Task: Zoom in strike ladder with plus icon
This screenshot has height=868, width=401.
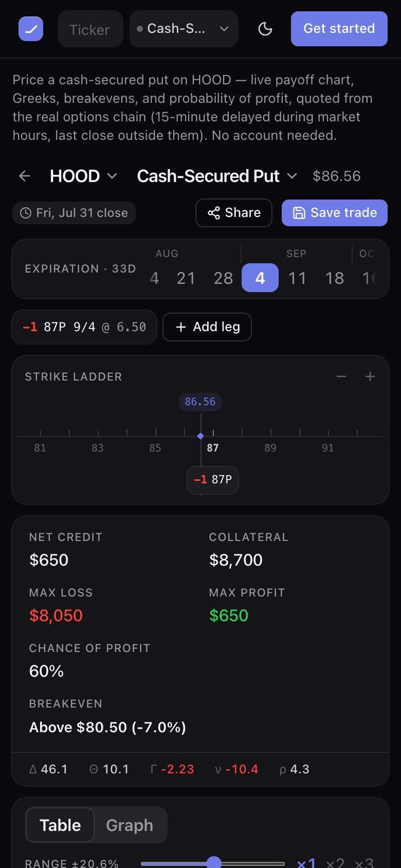Action: coord(370,376)
